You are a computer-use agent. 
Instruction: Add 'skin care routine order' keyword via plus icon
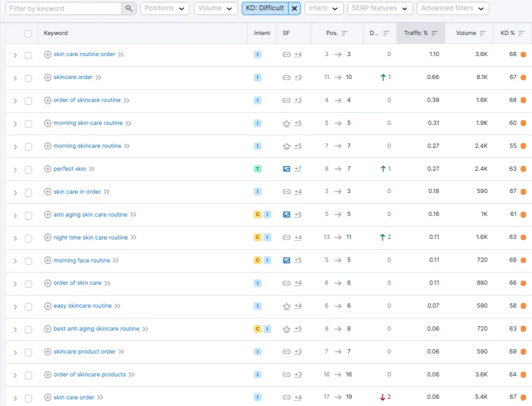[48, 54]
